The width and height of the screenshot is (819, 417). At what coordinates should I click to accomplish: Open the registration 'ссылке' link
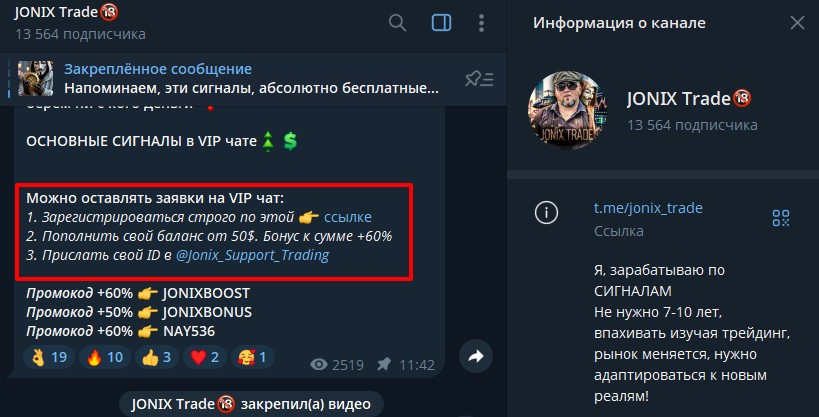[348, 217]
